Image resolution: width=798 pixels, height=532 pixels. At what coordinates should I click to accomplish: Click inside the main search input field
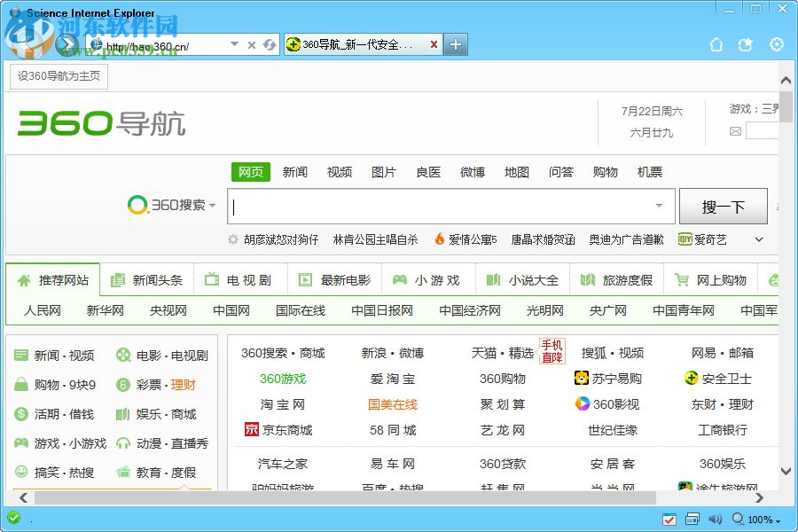(x=443, y=206)
